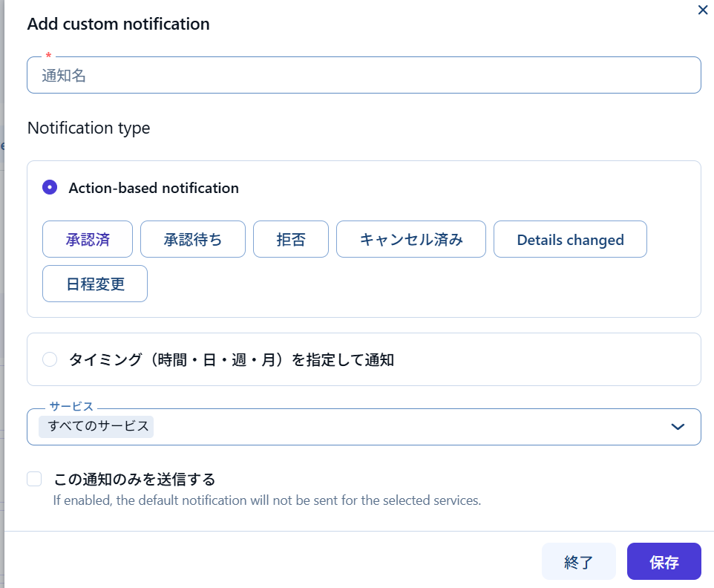The height and width of the screenshot is (588, 714).
Task: Click the サービス field label
Action: point(71,407)
